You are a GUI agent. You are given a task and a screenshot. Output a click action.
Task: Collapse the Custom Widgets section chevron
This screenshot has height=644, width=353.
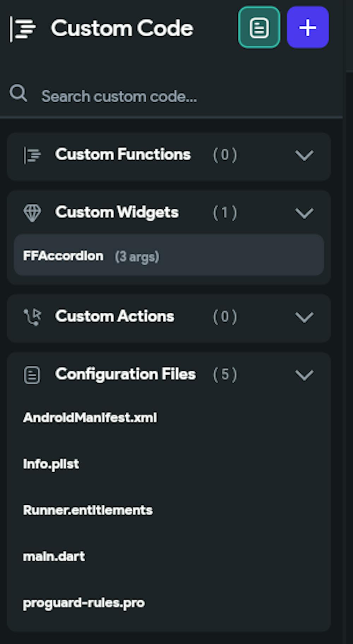point(304,213)
